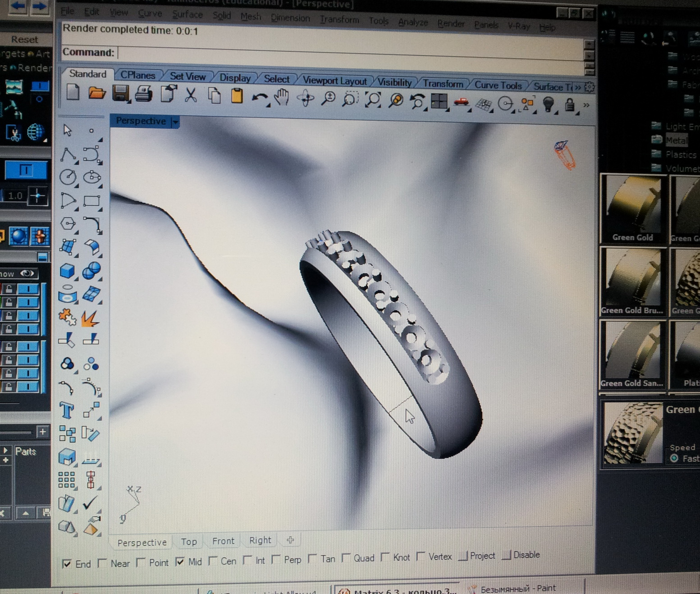The height and width of the screenshot is (594, 700).
Task: Expand the Parts panel arrow
Action: 5,450
